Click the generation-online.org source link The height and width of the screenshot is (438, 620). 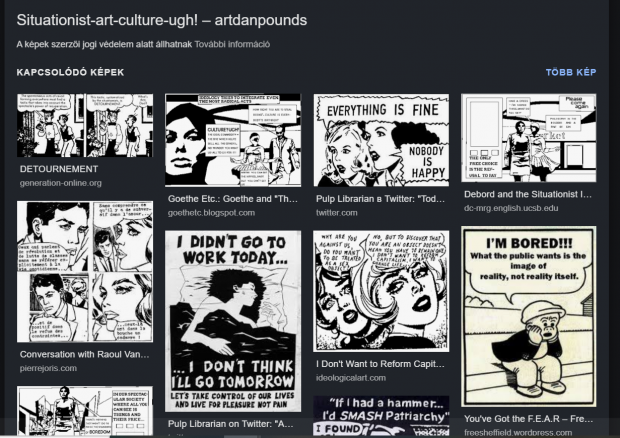coord(60,183)
